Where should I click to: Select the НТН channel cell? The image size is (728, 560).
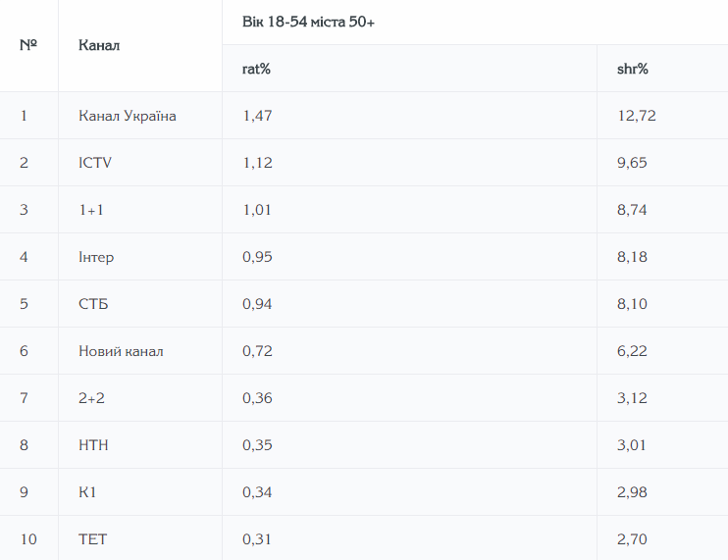[93, 445]
